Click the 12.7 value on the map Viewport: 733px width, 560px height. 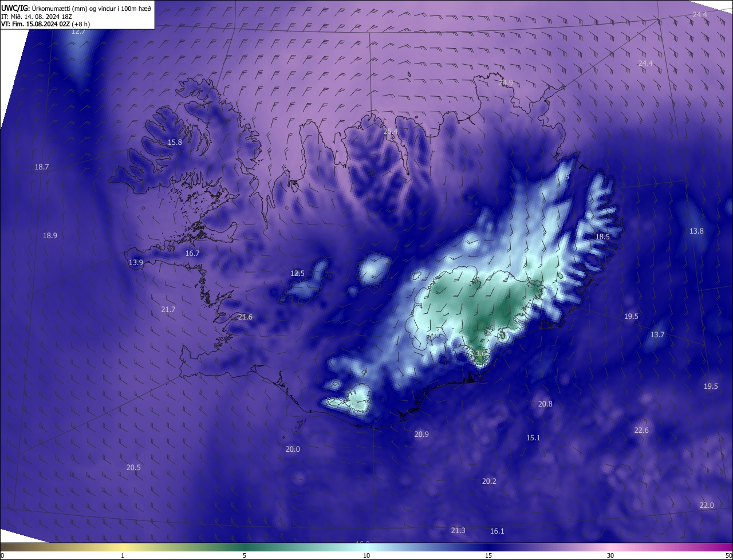78,31
